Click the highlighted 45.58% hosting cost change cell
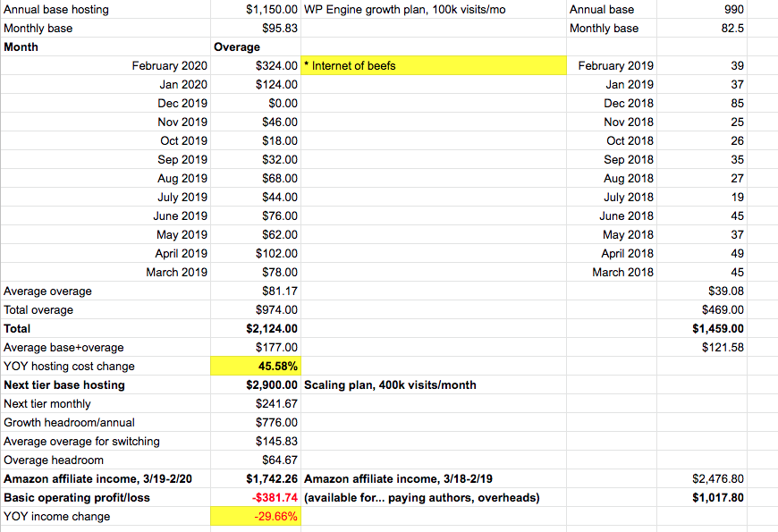Screen dimensions: 778x532 (x=256, y=366)
